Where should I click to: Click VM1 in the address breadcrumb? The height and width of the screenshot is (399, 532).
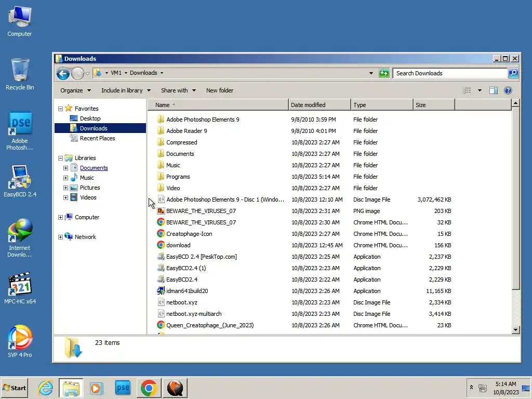tap(116, 73)
